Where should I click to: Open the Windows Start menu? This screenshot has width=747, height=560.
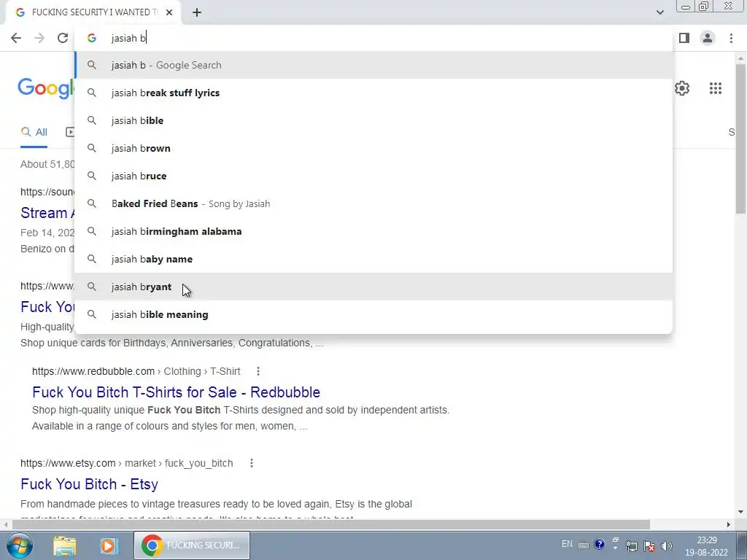coord(20,545)
